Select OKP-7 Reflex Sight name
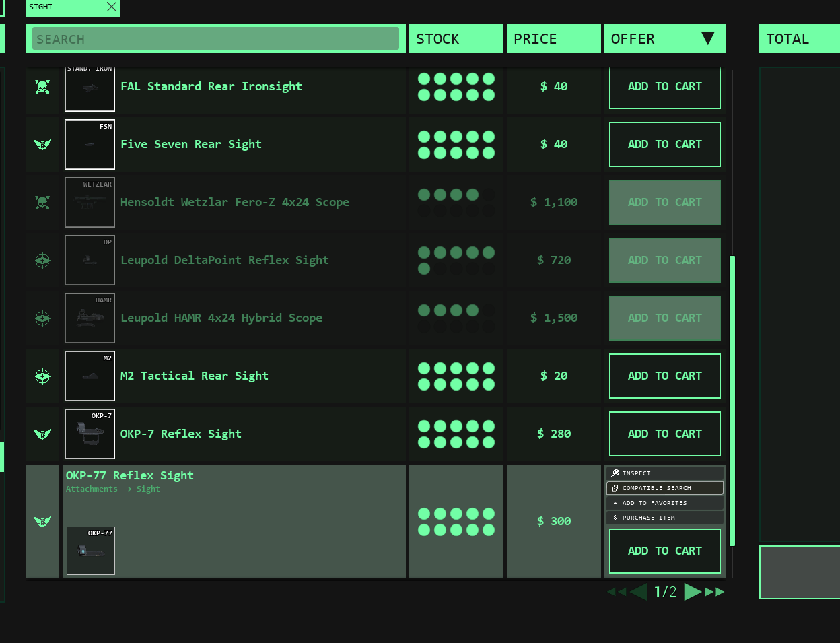 point(181,434)
